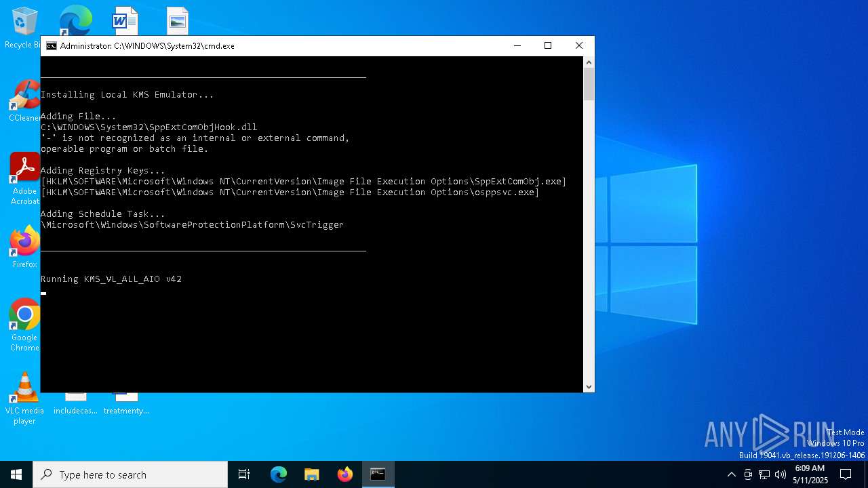Viewport: 868px width, 488px height.
Task: Click the console scrollbar down arrow
Action: [589, 387]
